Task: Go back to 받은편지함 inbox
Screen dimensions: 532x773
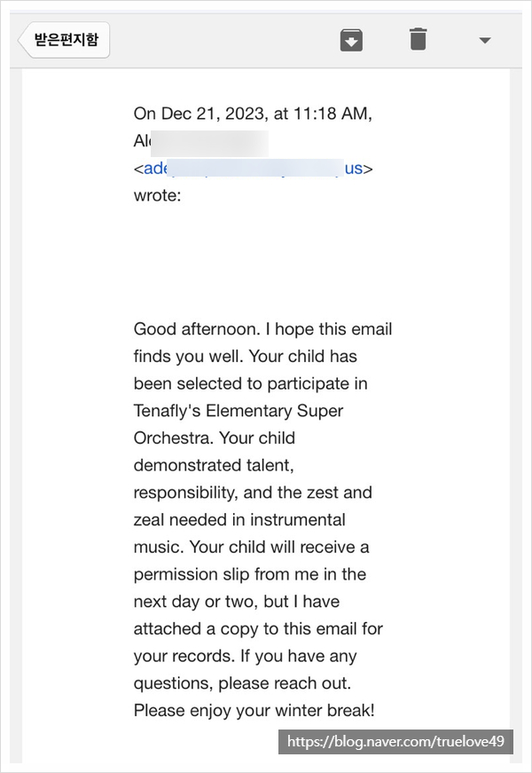Action: 65,40
